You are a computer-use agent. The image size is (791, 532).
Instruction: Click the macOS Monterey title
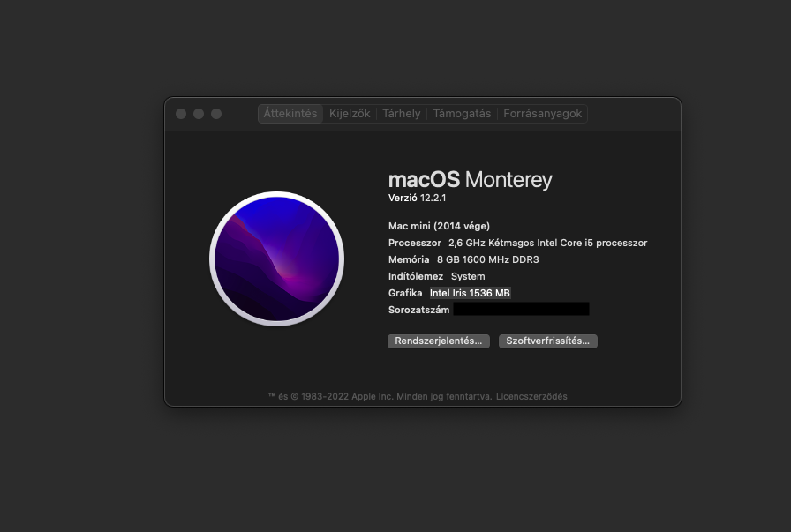[471, 179]
